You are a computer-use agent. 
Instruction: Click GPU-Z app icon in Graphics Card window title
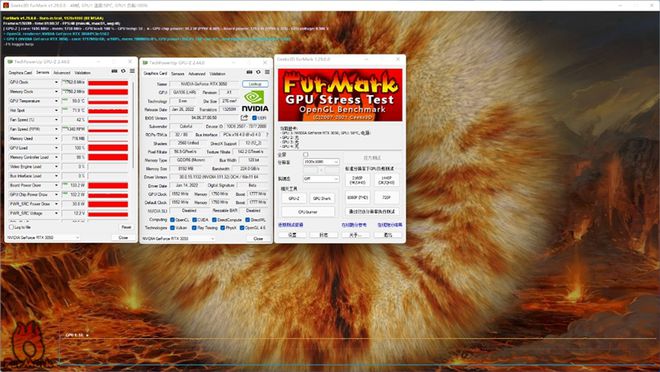tap(145, 63)
